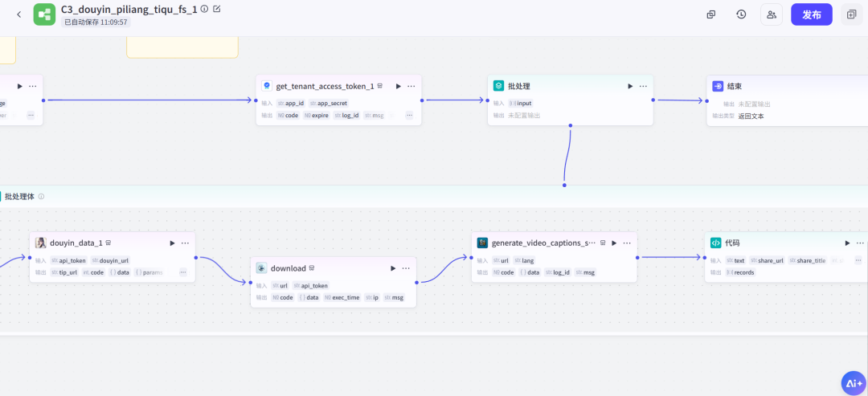Open info icon beside workflow title
This screenshot has height=396, width=868.
(x=204, y=9)
